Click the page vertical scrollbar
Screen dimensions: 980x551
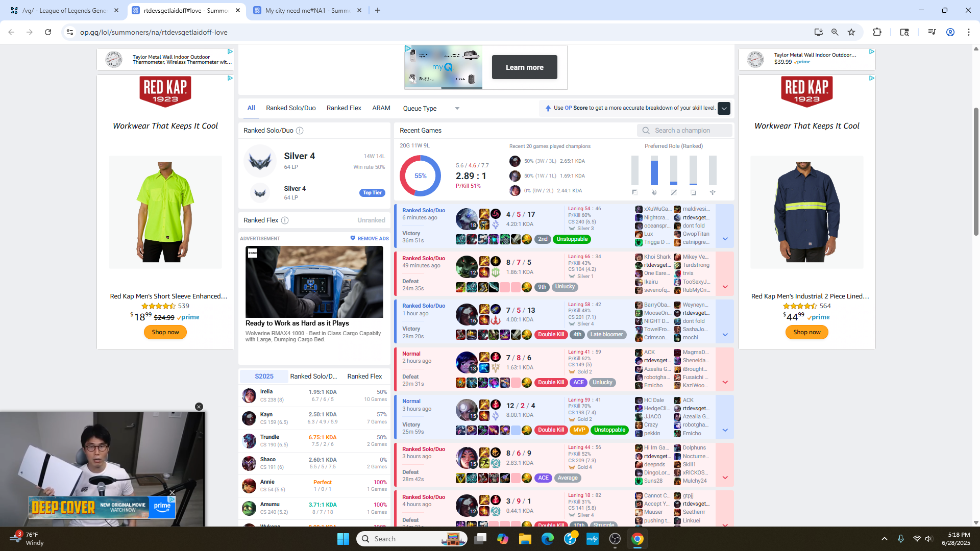click(976, 171)
